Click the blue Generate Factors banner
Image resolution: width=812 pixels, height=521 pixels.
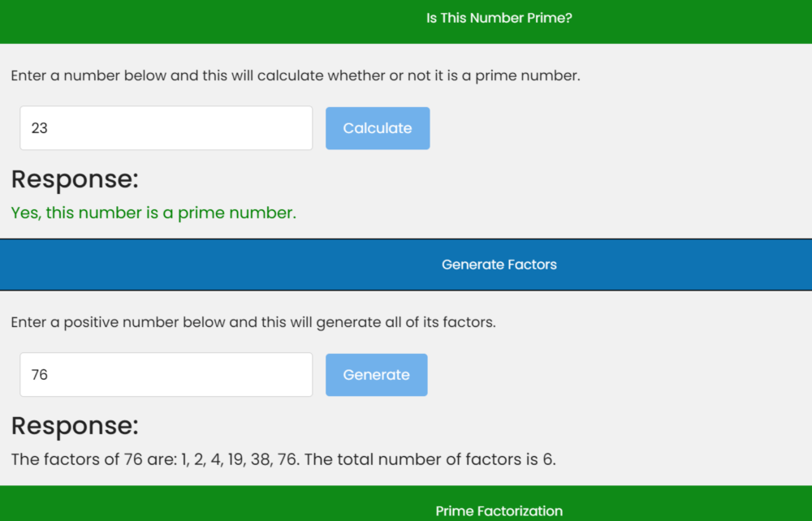tap(244, 264)
